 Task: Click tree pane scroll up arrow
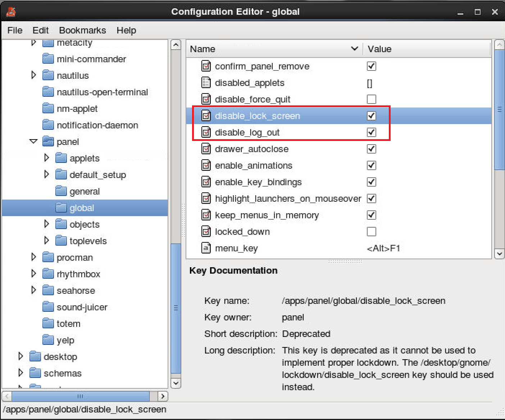(x=176, y=45)
